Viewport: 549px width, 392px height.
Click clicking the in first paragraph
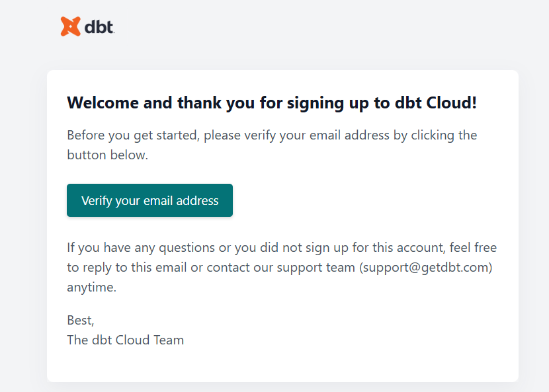click(444, 136)
